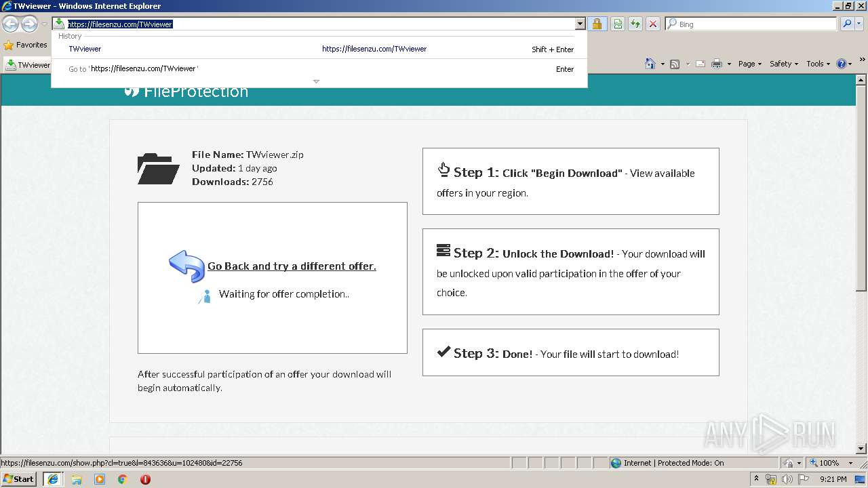Click the blue Help question mark icon
This screenshot has height=488, width=868.
pyautogui.click(x=842, y=64)
